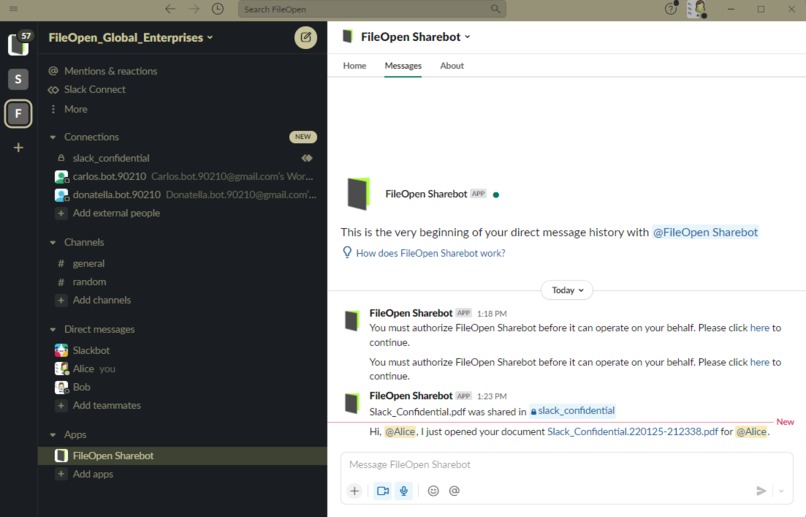Select FileOpen Sharebot in the Apps list
Viewport: 806px width, 517px height.
point(182,456)
